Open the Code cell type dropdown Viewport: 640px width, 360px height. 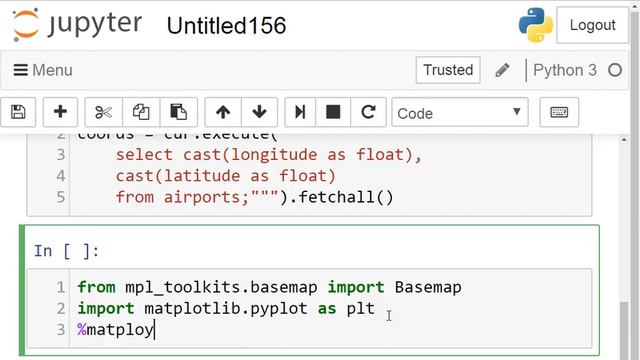click(460, 112)
